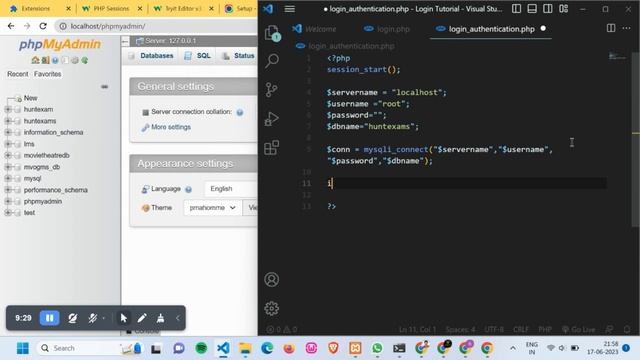
Task: Toggle the webcam in the recorder toolbar
Action: point(73,318)
